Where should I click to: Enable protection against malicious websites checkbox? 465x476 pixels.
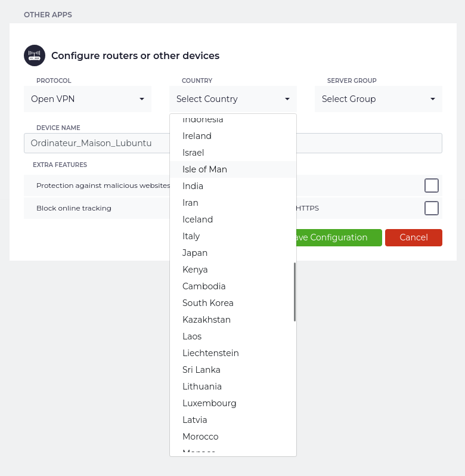point(431,186)
